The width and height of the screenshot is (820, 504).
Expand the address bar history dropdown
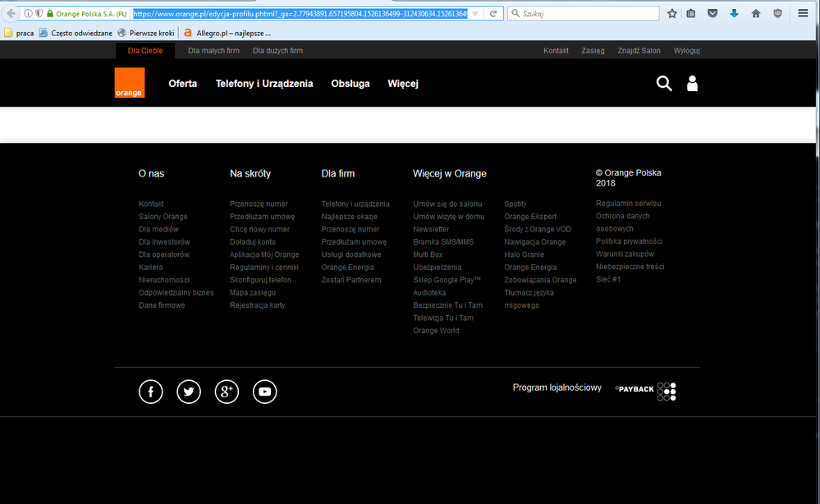(476, 14)
